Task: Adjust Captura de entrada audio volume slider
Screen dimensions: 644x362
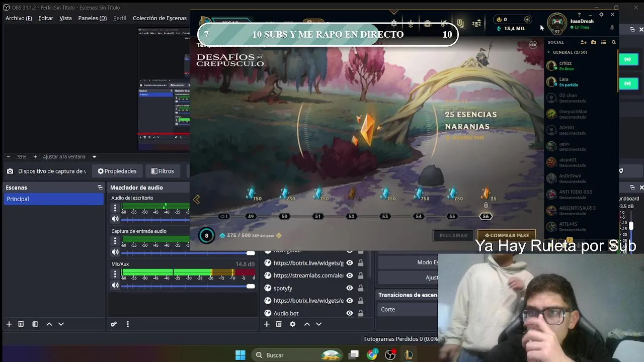Action: (x=188, y=253)
